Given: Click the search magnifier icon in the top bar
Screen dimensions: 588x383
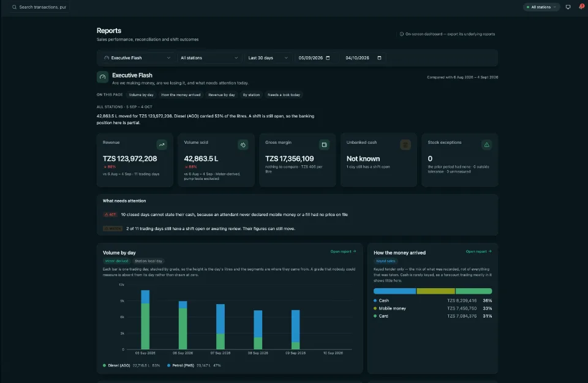Looking at the screenshot, I should 14,7.
